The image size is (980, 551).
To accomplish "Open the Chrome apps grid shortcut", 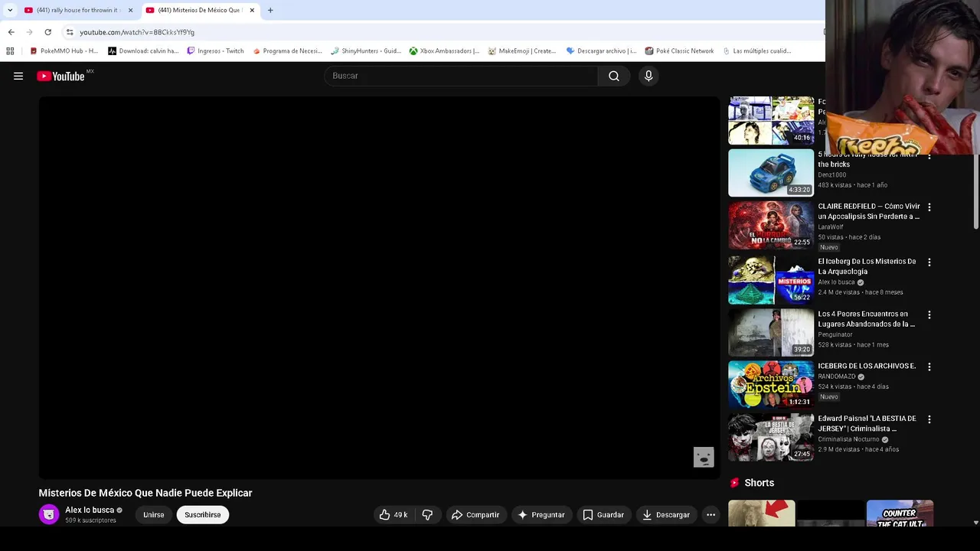I will click(10, 51).
